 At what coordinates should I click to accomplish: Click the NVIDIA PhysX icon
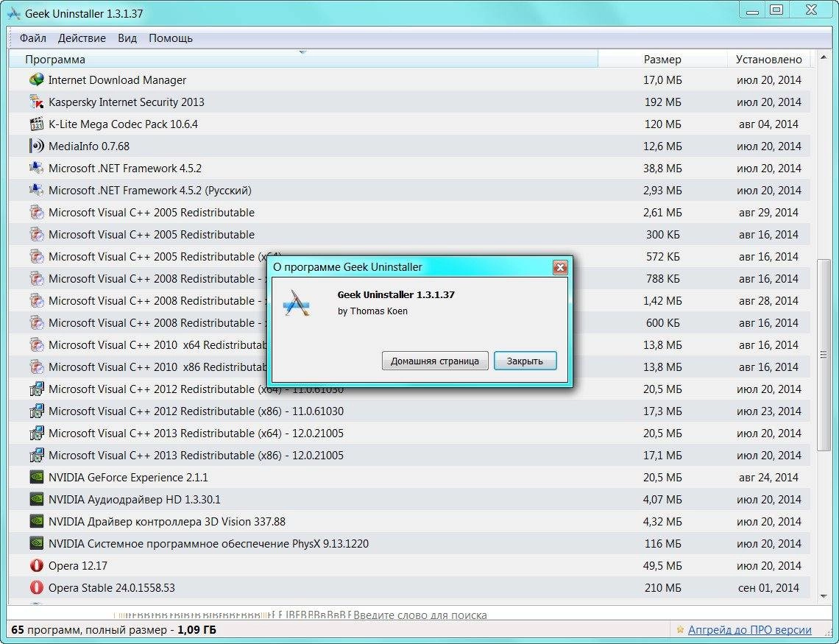point(36,543)
